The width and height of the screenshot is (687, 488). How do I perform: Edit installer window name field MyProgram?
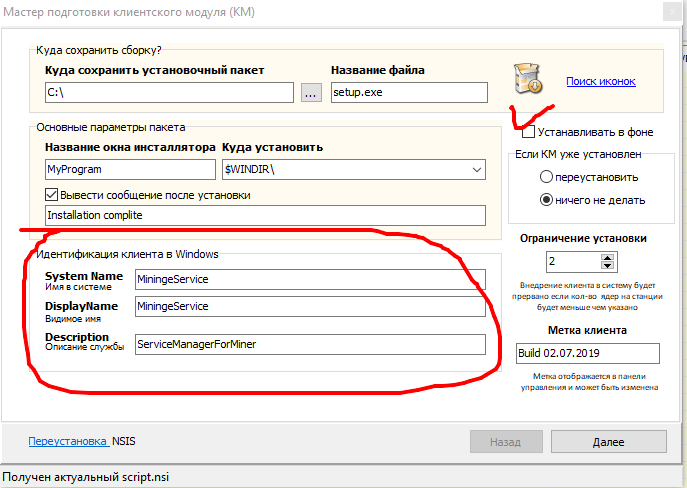coord(130,170)
